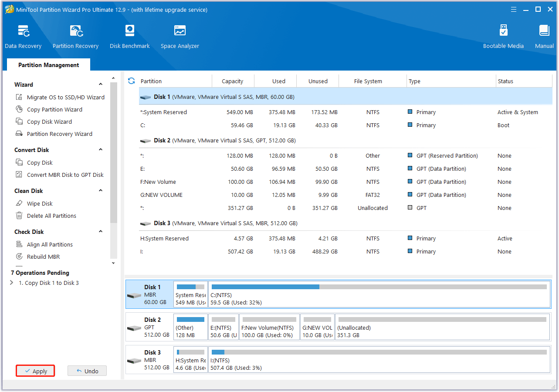Viewport: 559px width, 392px height.
Task: Select Disk 2 header row in list
Action: [x=346, y=140]
